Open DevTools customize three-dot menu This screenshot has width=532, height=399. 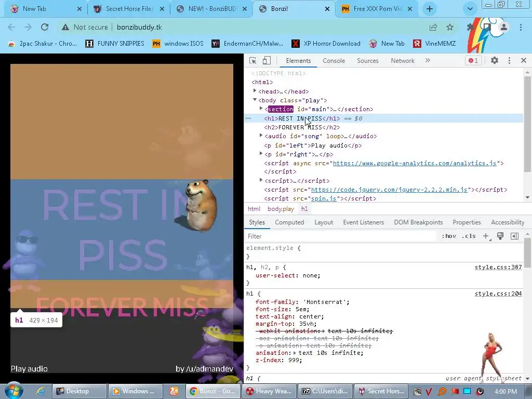509,60
